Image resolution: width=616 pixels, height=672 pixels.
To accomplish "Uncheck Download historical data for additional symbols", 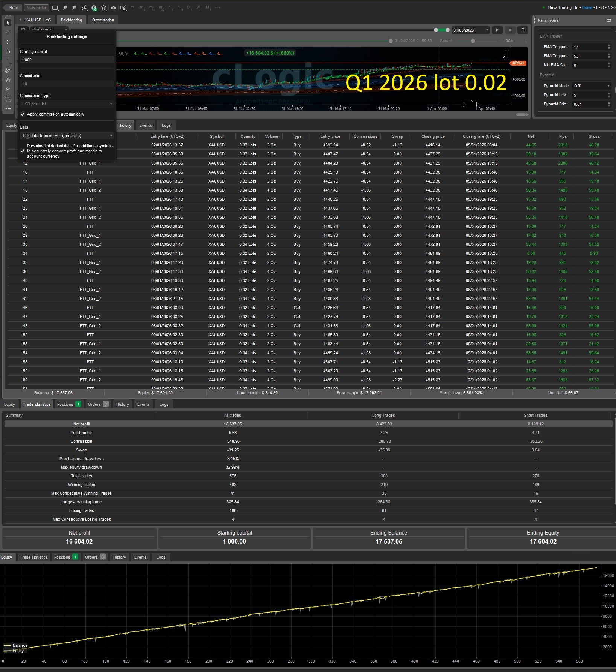I will click(x=23, y=151).
